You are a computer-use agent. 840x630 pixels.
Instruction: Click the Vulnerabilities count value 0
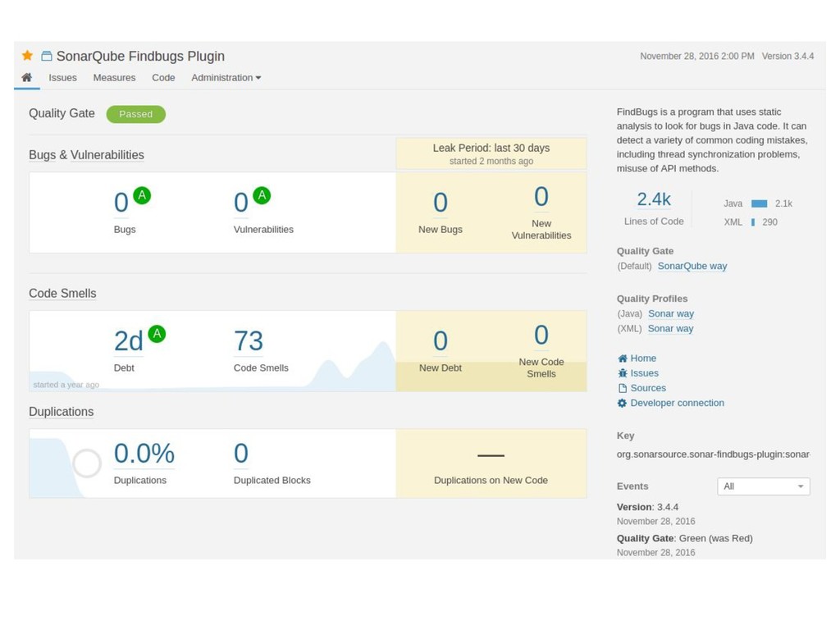point(241,203)
